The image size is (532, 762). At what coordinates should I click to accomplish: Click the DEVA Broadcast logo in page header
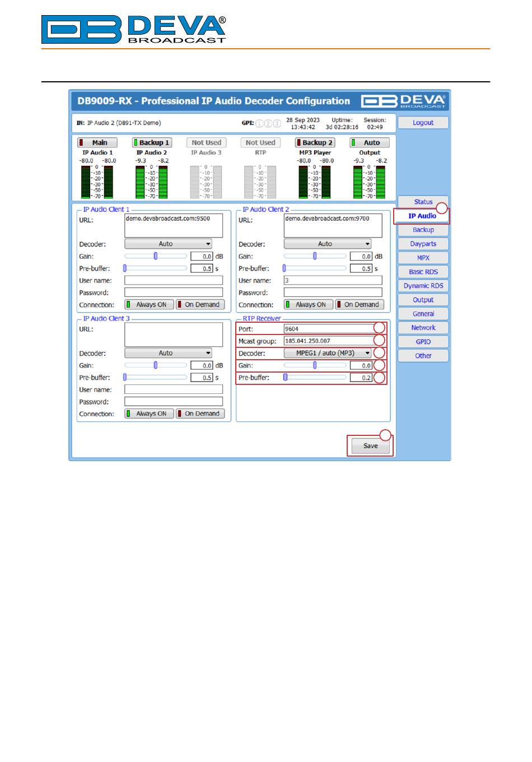(134, 29)
